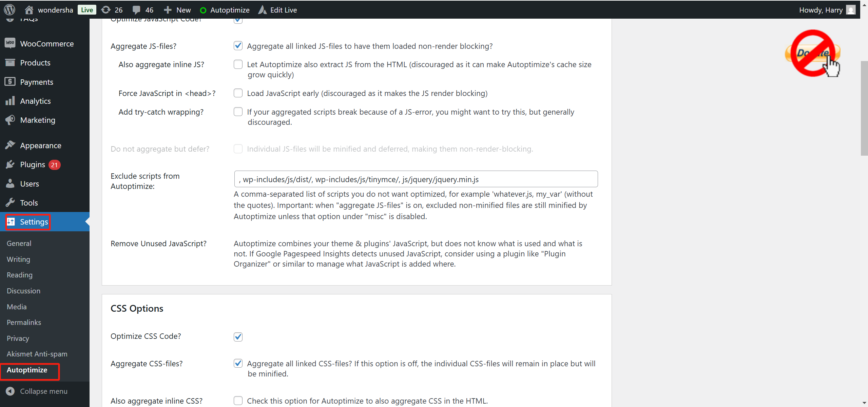Click the Marketing megaphone icon
This screenshot has height=407, width=868.
pyautogui.click(x=10, y=120)
